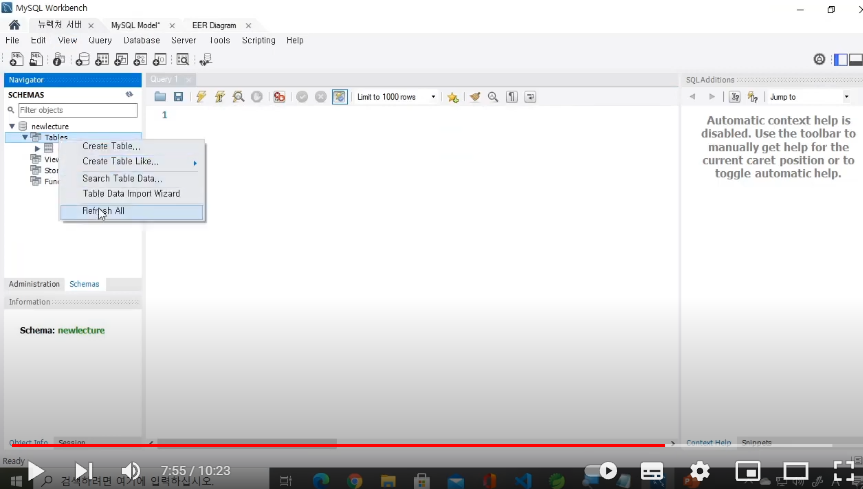This screenshot has height=489, width=863.
Task: Choose Search Table Data... in context menu
Action: (122, 178)
